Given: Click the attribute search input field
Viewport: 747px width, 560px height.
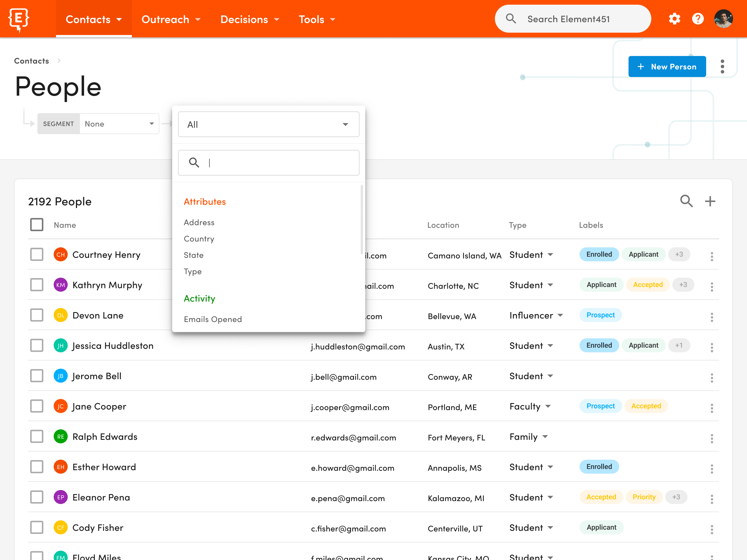Looking at the screenshot, I should (268, 163).
